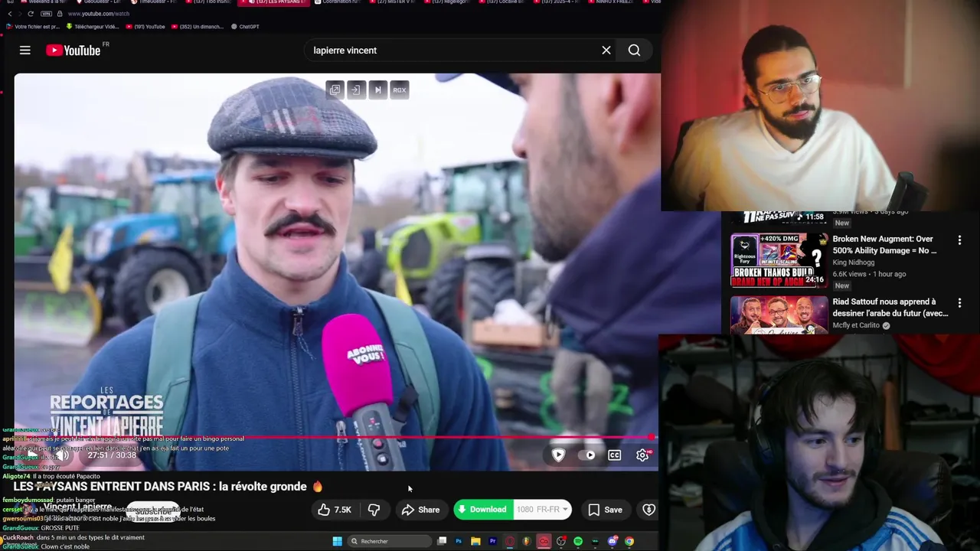The width and height of the screenshot is (980, 551).
Task: Open 'Votre fichier est pr...' bookmark
Action: (x=33, y=27)
